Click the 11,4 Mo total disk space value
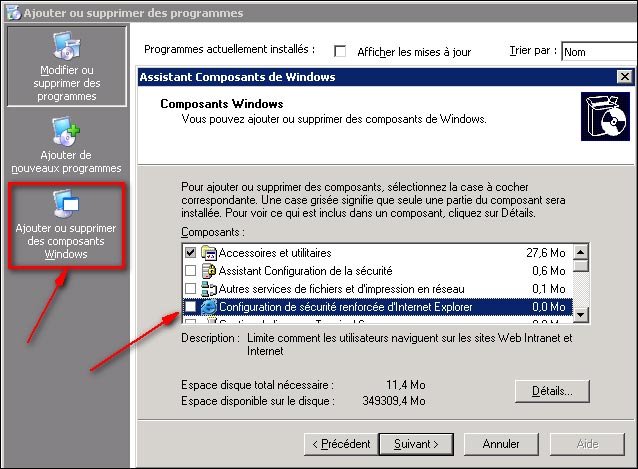The width and height of the screenshot is (638, 469). point(406,385)
